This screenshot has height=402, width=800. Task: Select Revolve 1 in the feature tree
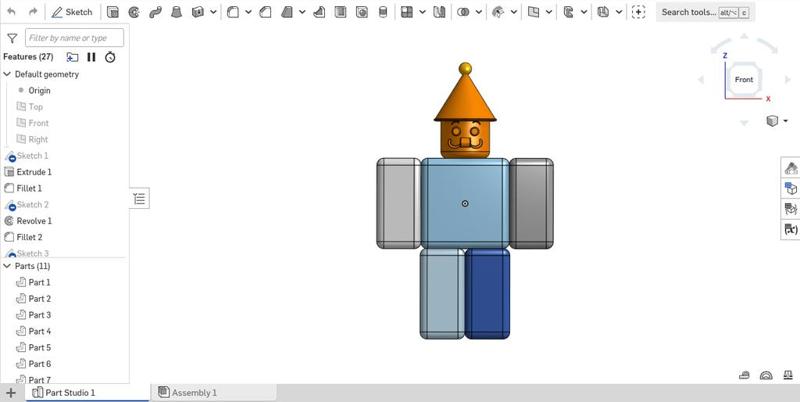(x=34, y=221)
